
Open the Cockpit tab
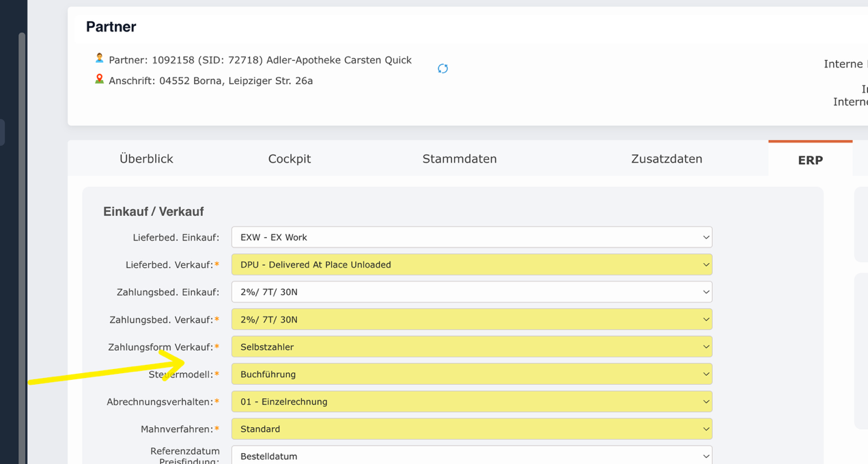289,159
